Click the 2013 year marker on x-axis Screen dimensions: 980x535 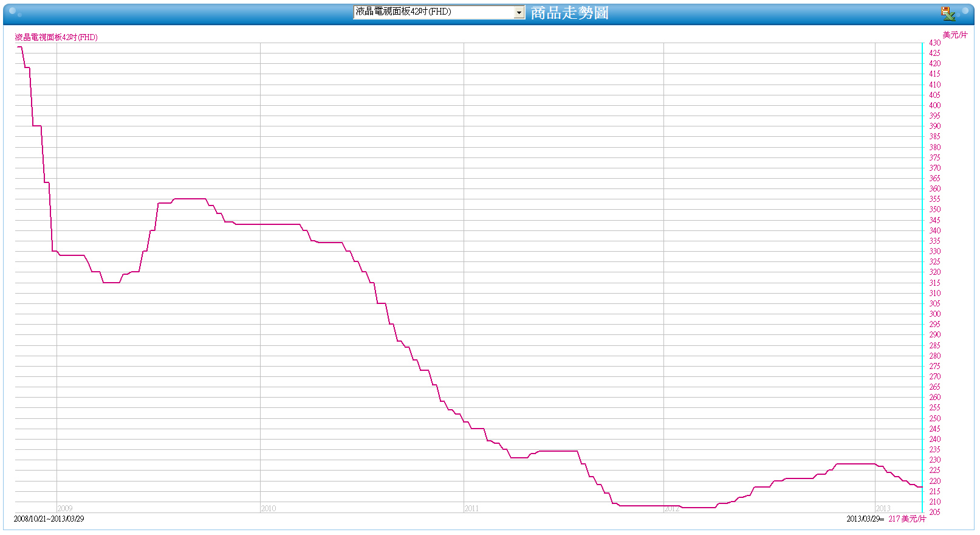[883, 508]
